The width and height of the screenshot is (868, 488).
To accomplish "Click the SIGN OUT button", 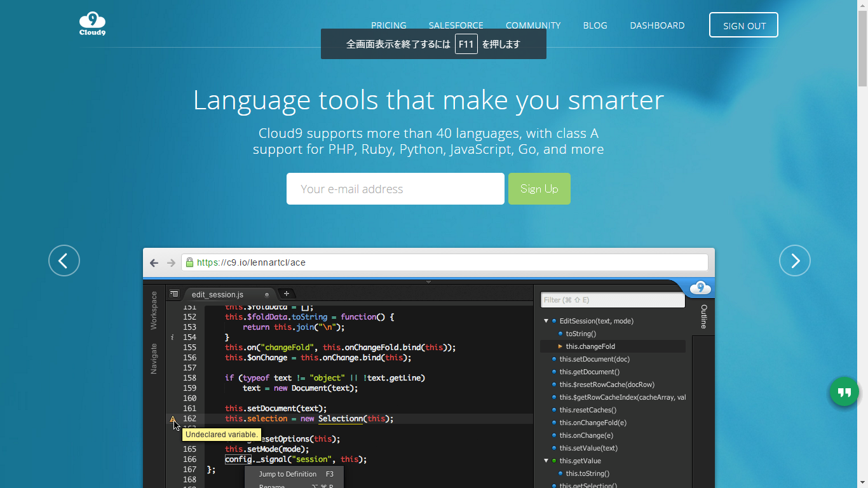I will [744, 25].
